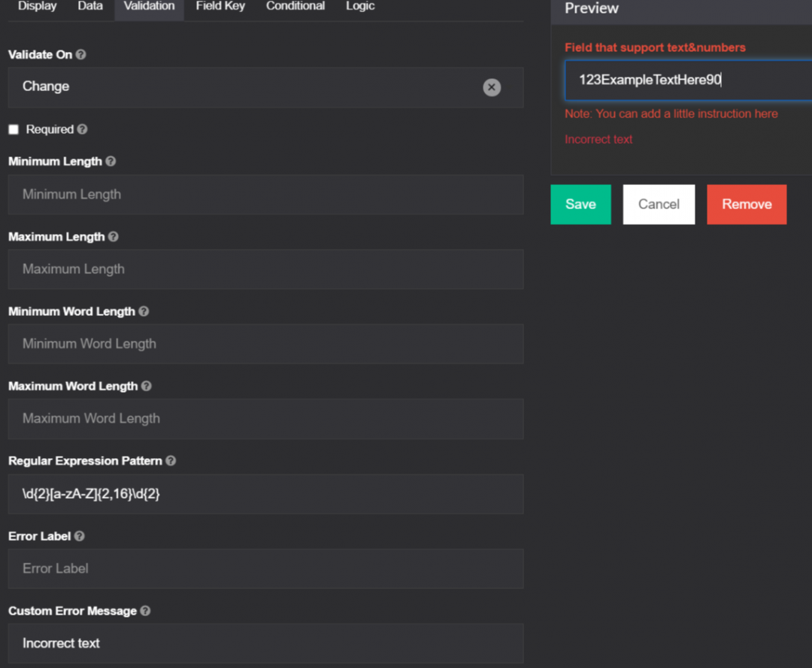Switch to the Conditional tab
812x668 pixels.
pos(295,6)
